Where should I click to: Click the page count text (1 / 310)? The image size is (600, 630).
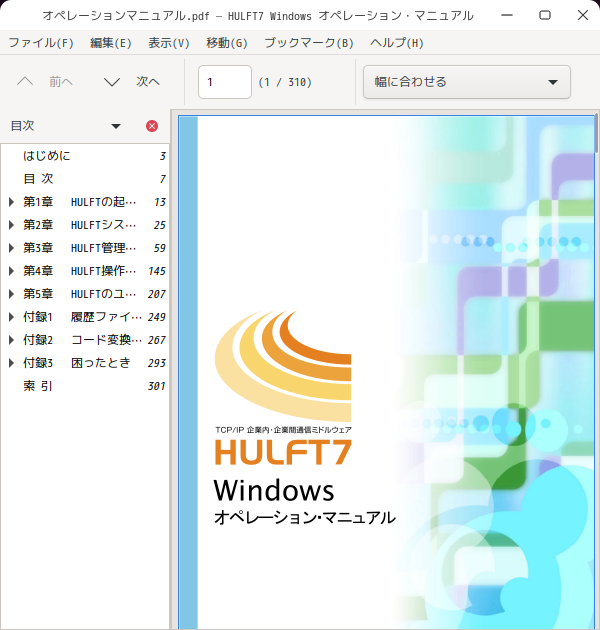coord(285,82)
